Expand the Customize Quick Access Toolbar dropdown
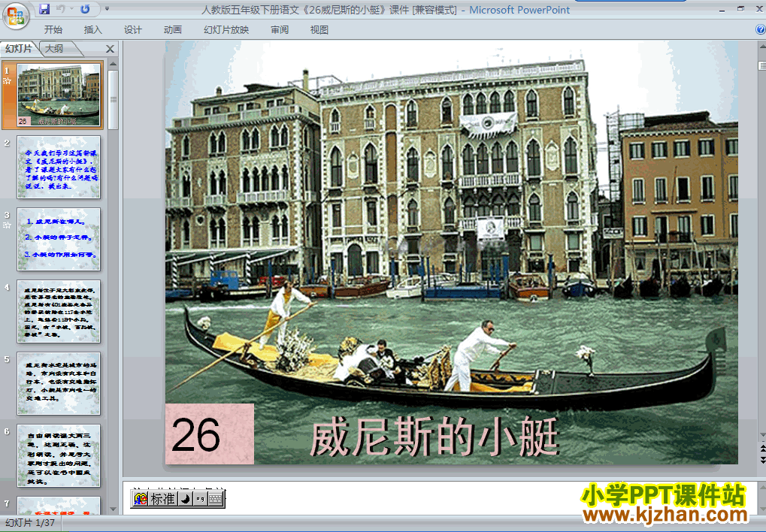The image size is (766, 532). point(107,9)
